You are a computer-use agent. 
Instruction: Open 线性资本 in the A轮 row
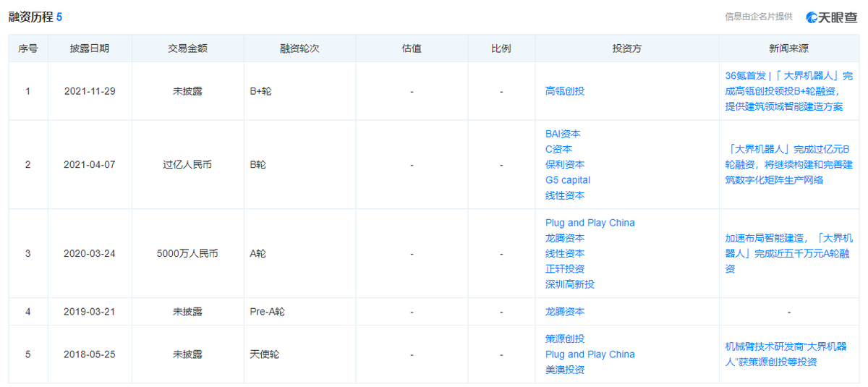click(565, 253)
